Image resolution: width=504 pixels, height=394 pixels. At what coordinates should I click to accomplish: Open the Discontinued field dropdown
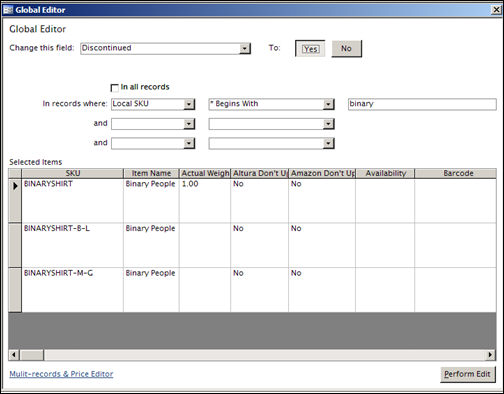point(245,49)
